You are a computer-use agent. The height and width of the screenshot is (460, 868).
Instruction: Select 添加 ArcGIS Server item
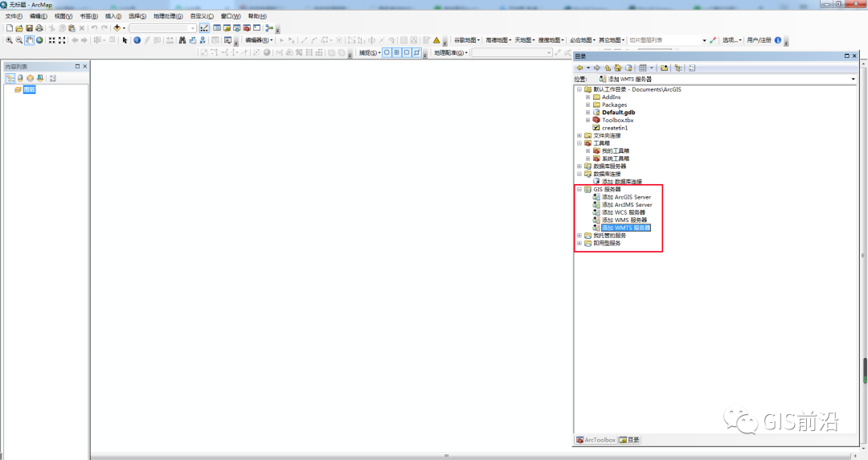coord(626,197)
